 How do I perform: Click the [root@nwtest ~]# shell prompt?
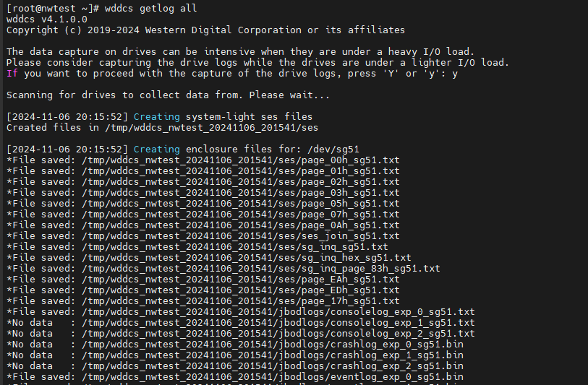tap(49, 8)
